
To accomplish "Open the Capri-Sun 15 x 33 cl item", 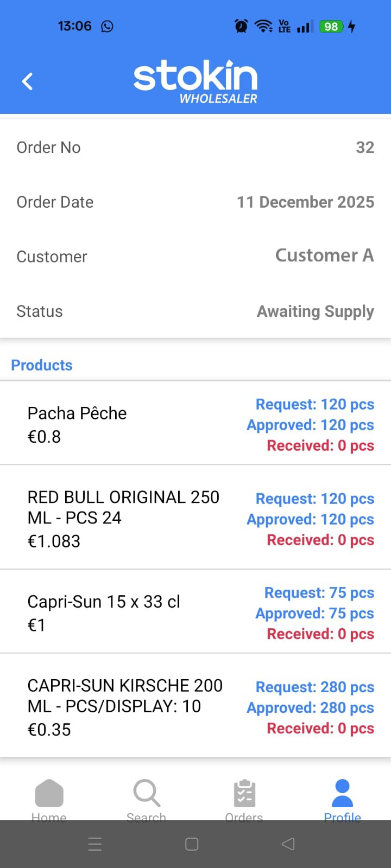I will click(x=195, y=612).
